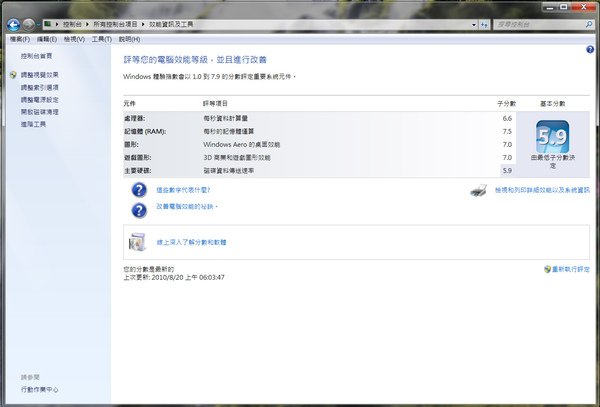Image resolution: width=600 pixels, height=407 pixels.
Task: Click the 子分數 column header
Action: pos(506,104)
